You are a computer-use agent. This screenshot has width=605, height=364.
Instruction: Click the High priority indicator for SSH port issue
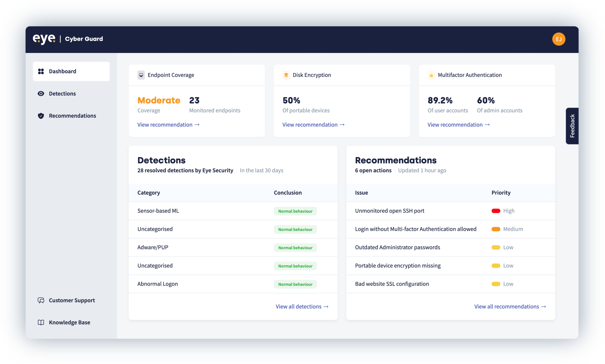[495, 211]
